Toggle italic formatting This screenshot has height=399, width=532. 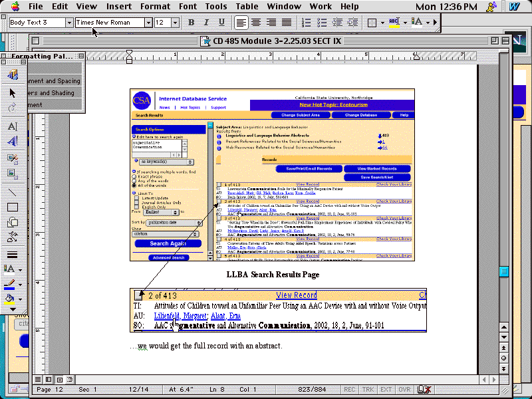coord(206,23)
